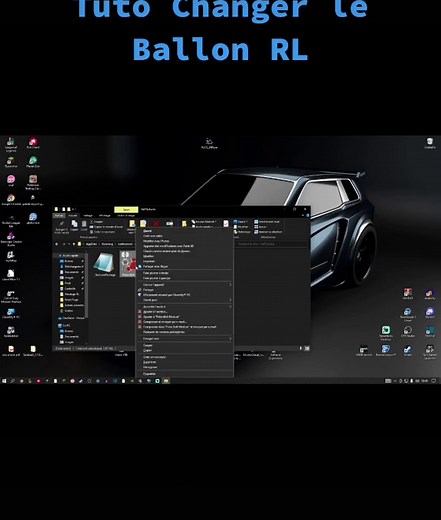Choose Faire pivoter à droite in context menu
441x520 pixels.
185,273
